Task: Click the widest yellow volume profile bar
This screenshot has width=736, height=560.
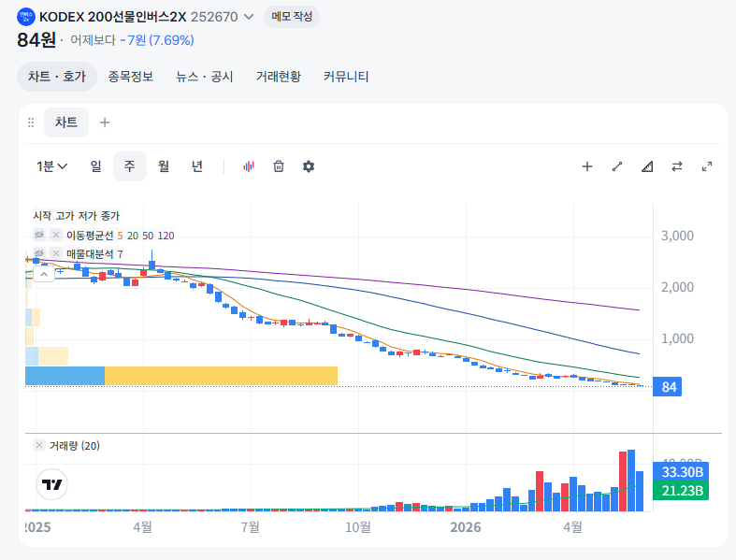Action: (x=221, y=376)
